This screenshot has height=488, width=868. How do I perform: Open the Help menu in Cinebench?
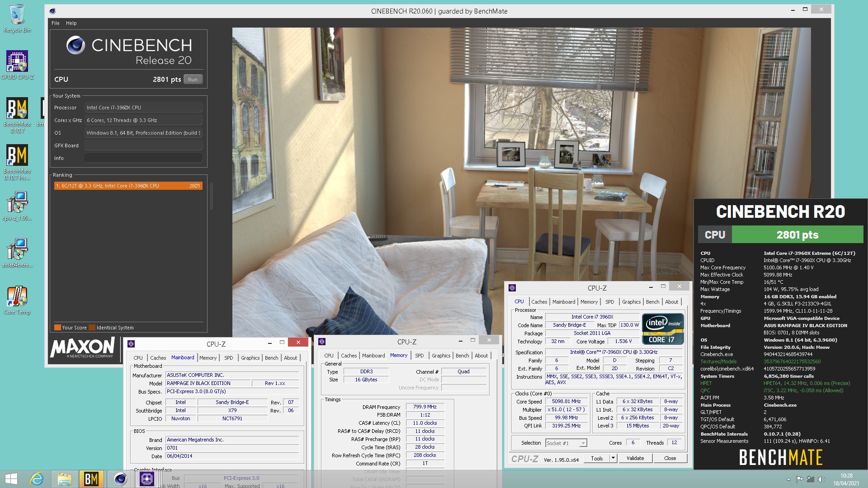(x=71, y=23)
